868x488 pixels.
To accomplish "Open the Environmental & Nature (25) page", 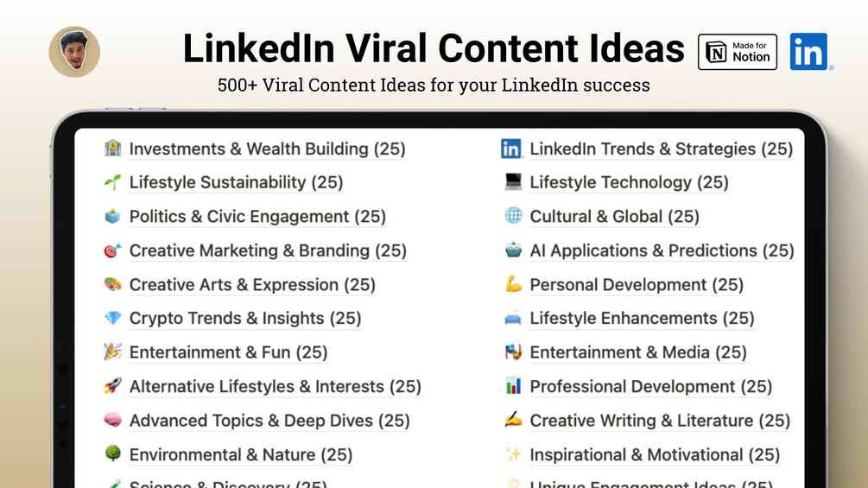I will (241, 455).
